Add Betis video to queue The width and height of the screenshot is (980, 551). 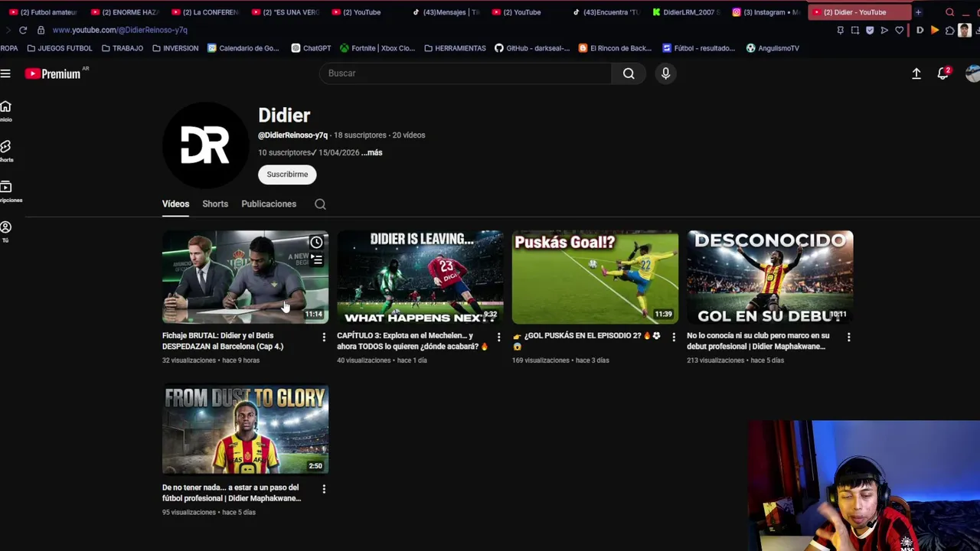coord(316,260)
